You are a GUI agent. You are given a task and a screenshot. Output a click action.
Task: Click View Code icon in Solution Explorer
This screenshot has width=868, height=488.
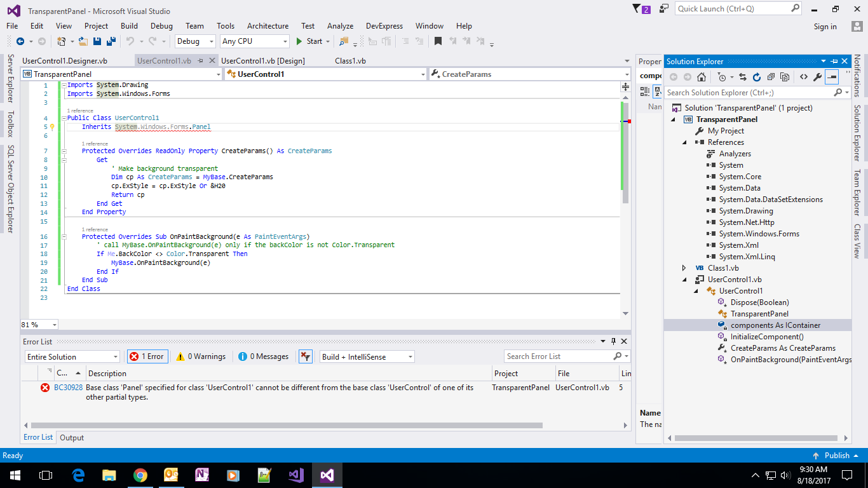803,77
